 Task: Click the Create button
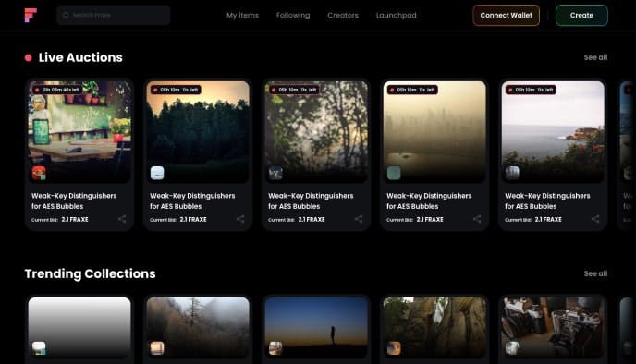pos(581,15)
